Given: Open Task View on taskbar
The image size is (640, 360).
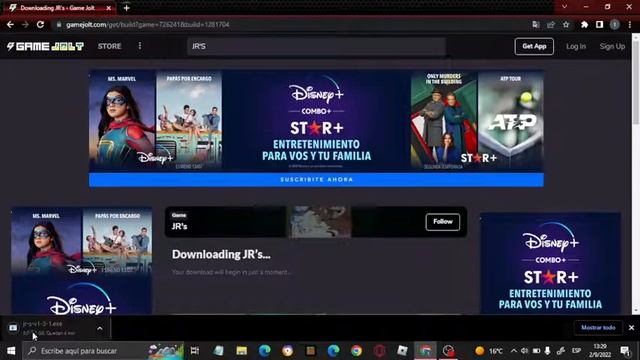Looking at the screenshot, I should (x=195, y=351).
